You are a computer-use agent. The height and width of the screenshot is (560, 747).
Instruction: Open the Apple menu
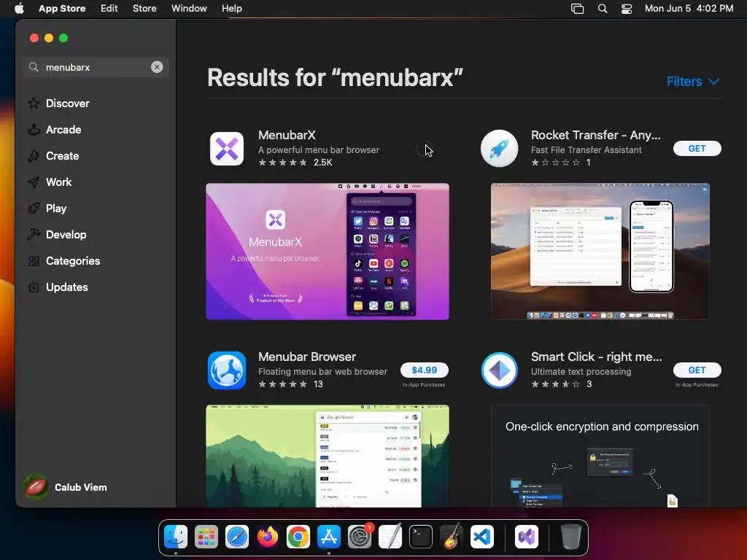click(19, 8)
